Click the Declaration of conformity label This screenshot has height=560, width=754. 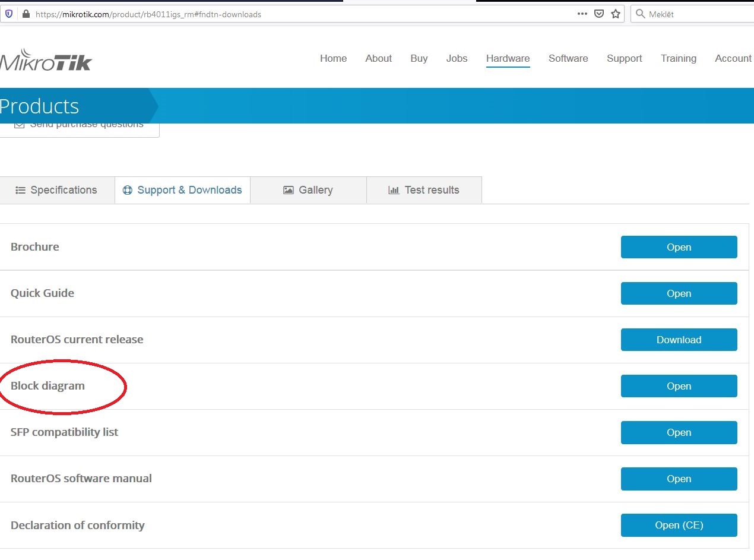[x=77, y=525]
